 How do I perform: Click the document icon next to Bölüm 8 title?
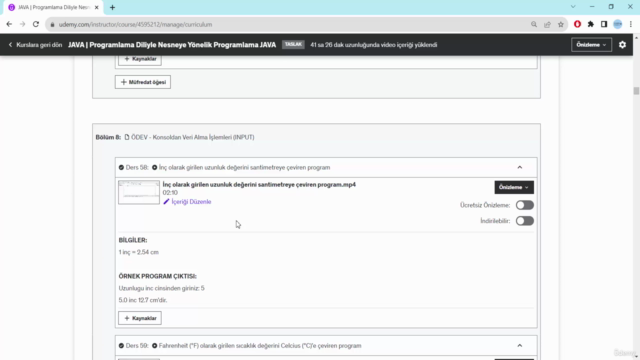click(127, 137)
